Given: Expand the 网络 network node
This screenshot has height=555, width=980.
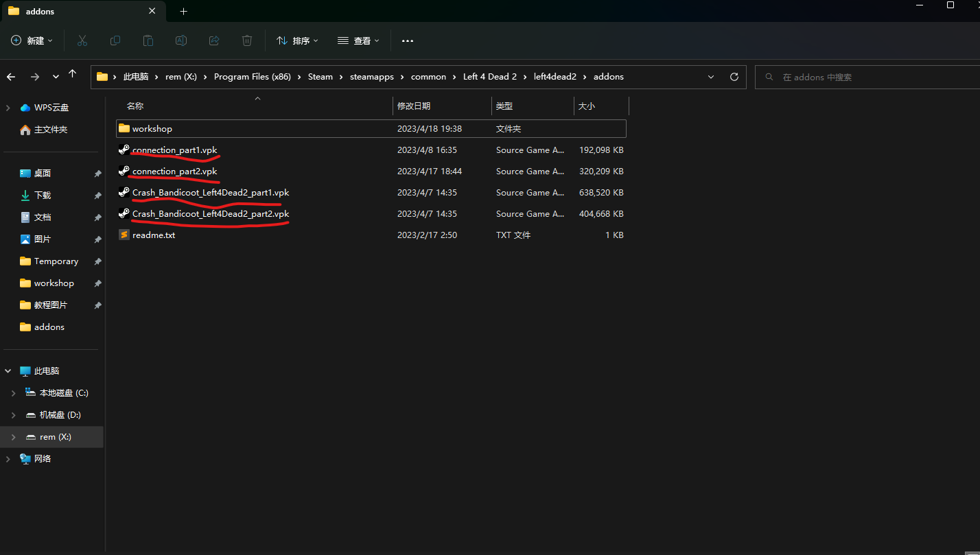Looking at the screenshot, I should pyautogui.click(x=8, y=458).
